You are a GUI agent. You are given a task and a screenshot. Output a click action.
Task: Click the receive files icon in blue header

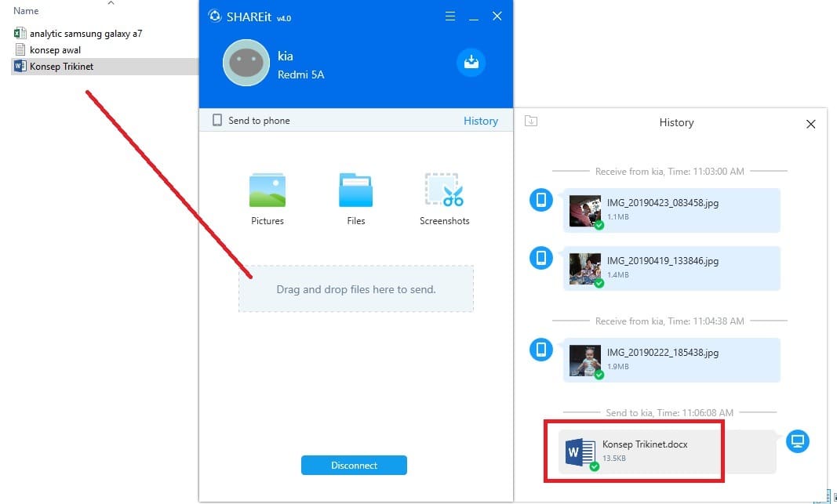pos(471,63)
